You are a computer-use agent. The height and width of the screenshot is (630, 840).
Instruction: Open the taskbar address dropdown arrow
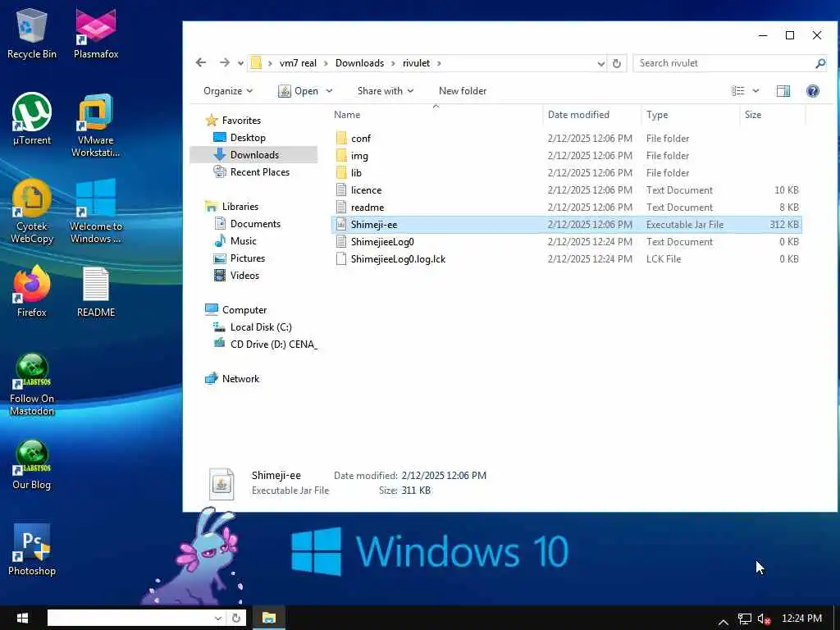pyautogui.click(x=218, y=618)
